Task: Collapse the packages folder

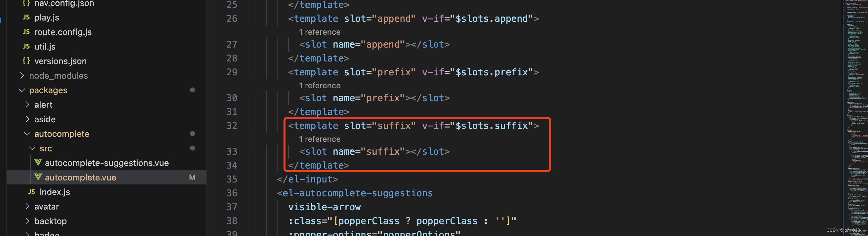Action: click(22, 90)
